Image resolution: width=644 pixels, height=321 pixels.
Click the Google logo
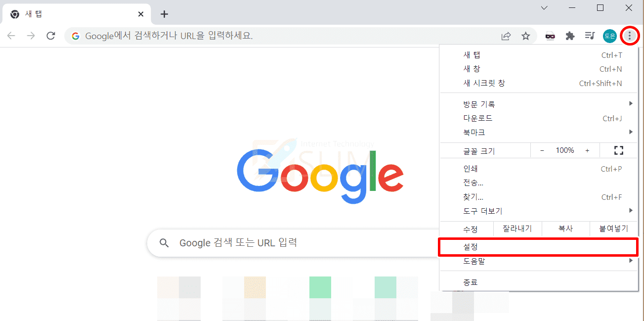click(x=320, y=177)
